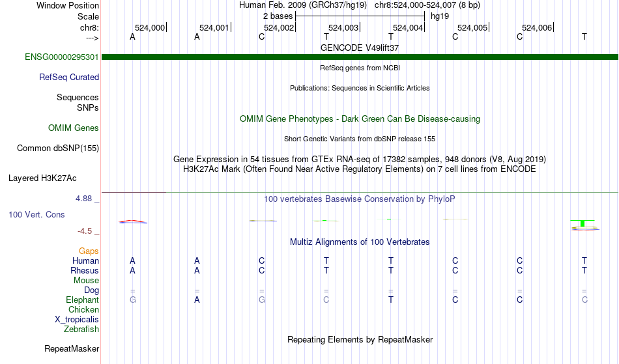Click the Scale label

coord(89,17)
